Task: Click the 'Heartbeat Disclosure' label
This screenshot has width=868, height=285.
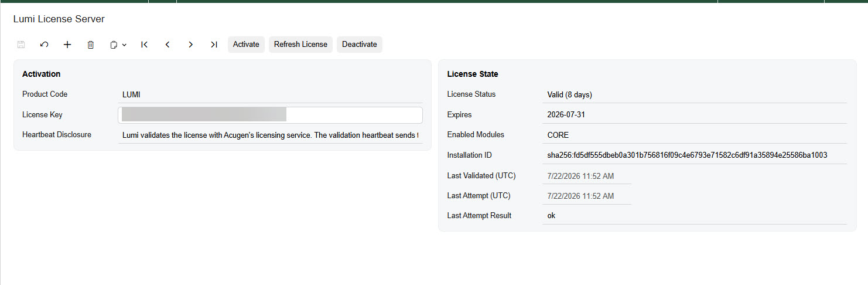Action: pyautogui.click(x=57, y=134)
